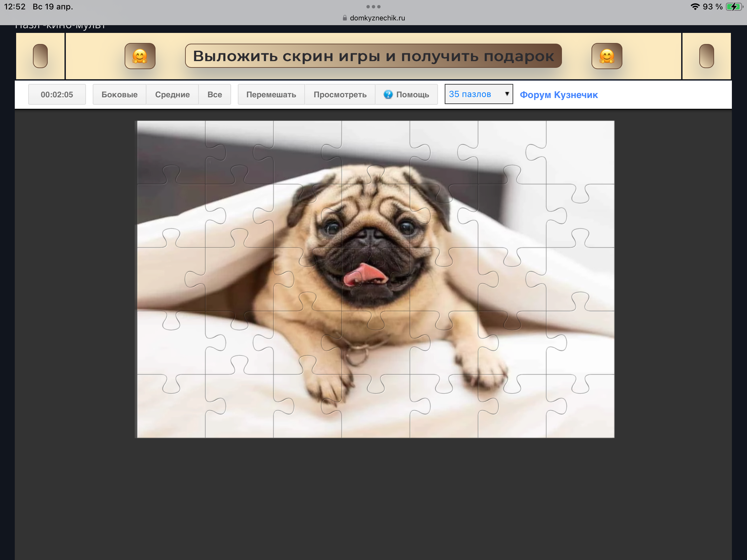The height and width of the screenshot is (560, 747).
Task: Click the 00:02:05 timer display
Action: click(57, 95)
